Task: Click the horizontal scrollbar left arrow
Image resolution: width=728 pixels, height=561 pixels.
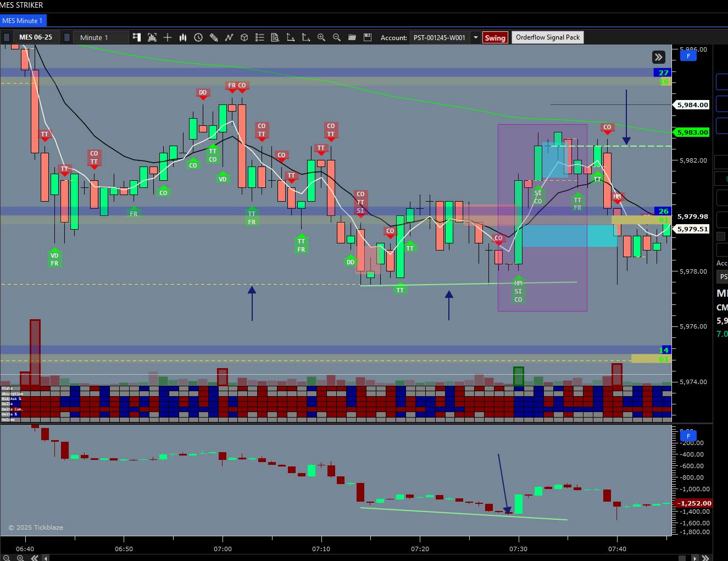Action: pyautogui.click(x=46, y=558)
